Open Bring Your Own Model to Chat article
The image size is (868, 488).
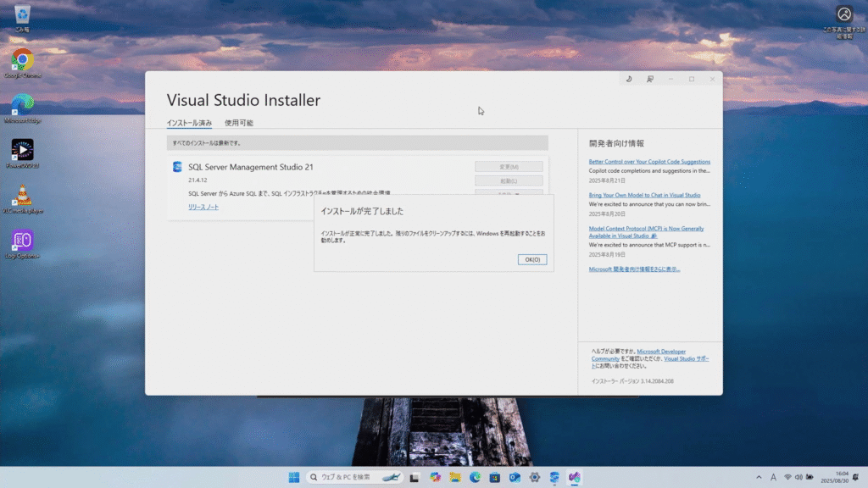(644, 195)
